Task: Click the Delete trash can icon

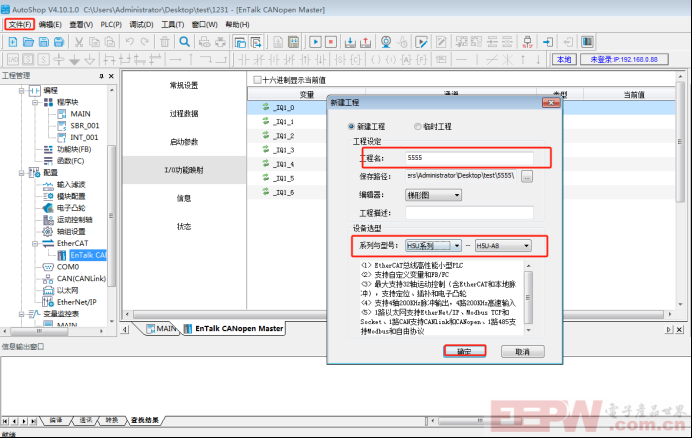Action: [165, 42]
